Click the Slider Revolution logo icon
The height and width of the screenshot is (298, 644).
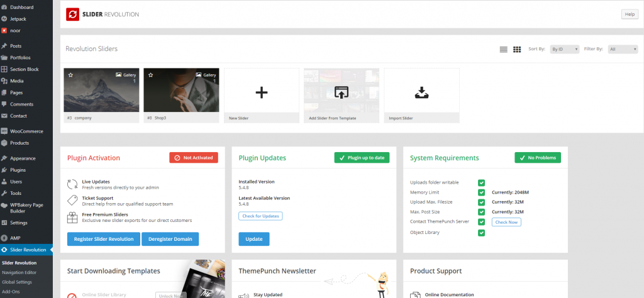tap(73, 14)
